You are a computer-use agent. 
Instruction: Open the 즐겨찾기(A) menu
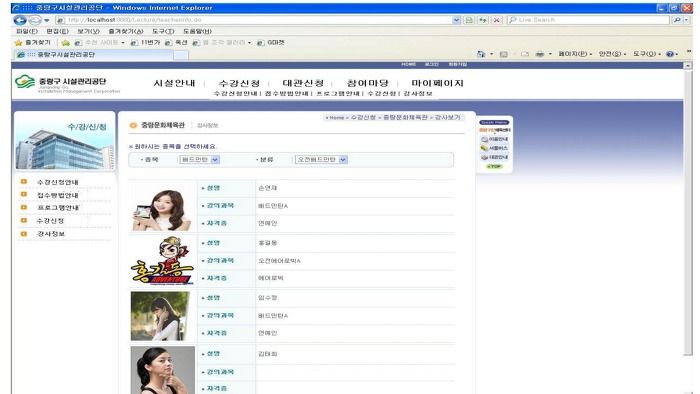[125, 31]
